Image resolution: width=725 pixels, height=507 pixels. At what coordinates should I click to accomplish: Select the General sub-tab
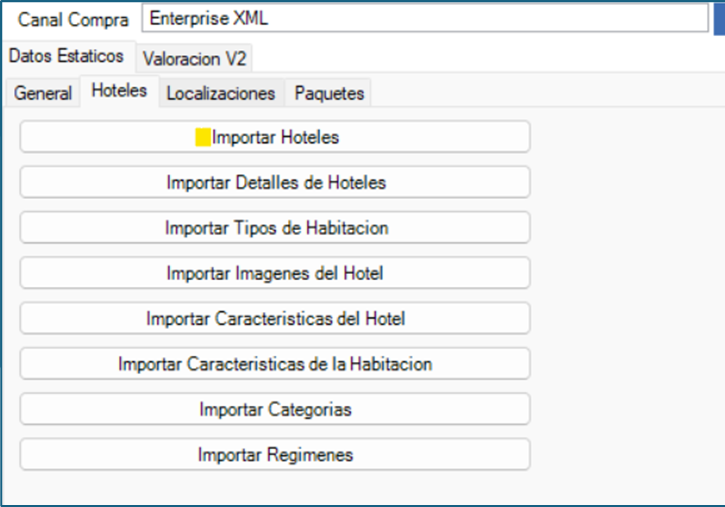coord(43,93)
